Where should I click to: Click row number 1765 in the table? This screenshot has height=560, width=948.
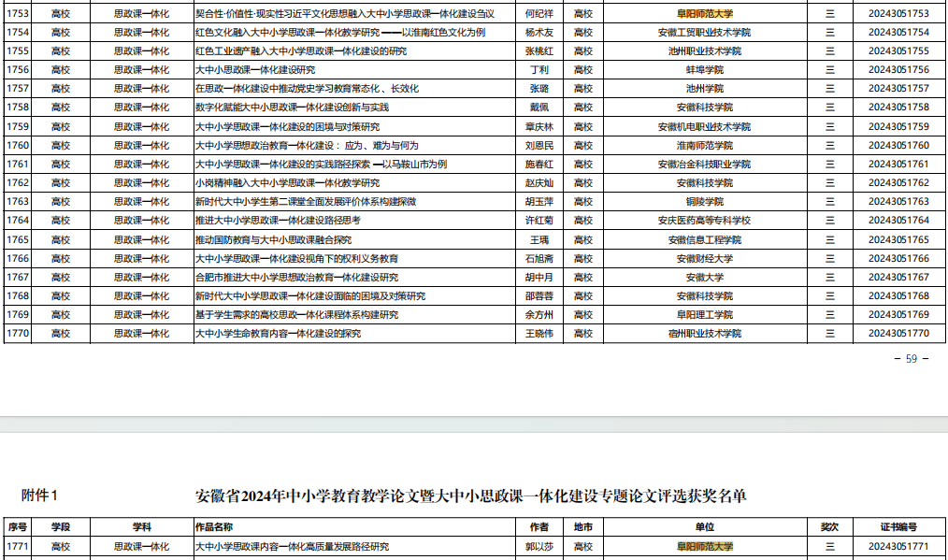(18, 240)
